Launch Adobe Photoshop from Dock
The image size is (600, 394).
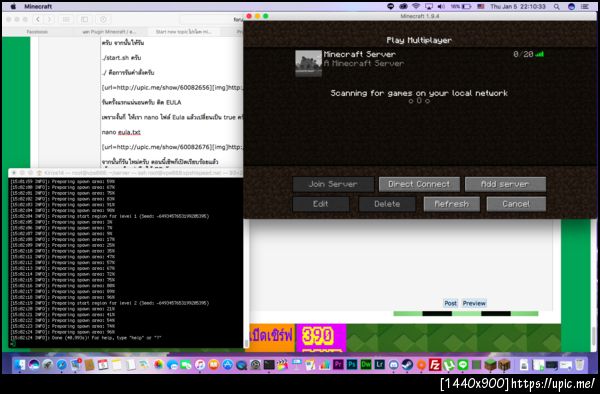[x=352, y=365]
